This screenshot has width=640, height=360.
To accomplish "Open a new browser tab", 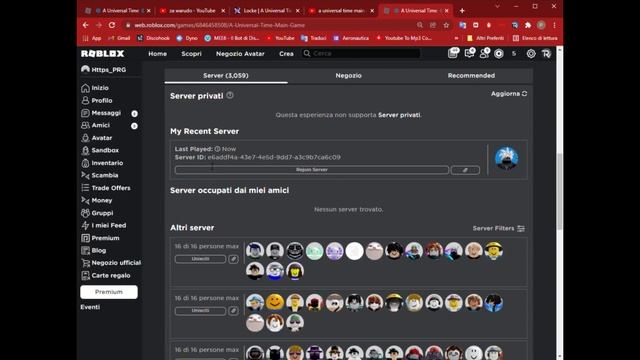I will [462, 11].
